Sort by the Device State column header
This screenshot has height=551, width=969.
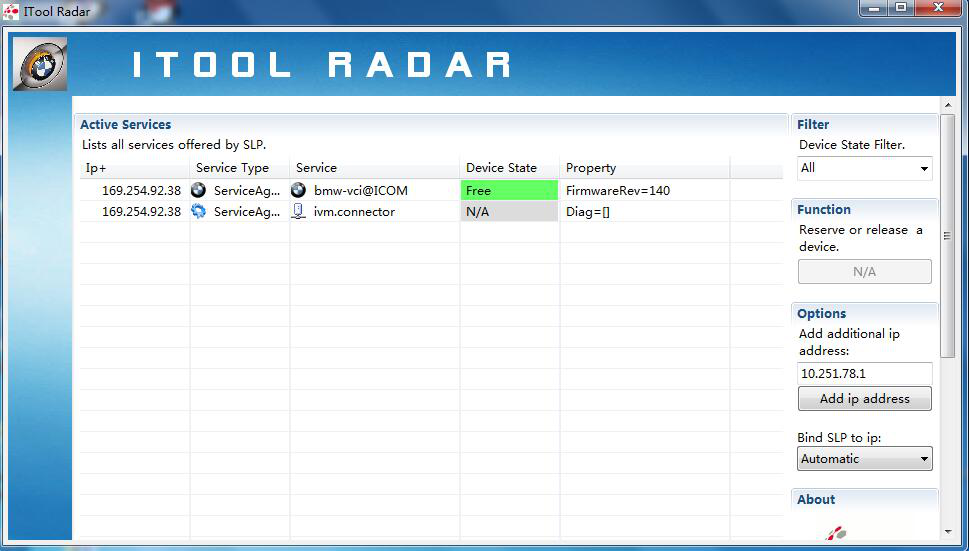(510, 168)
